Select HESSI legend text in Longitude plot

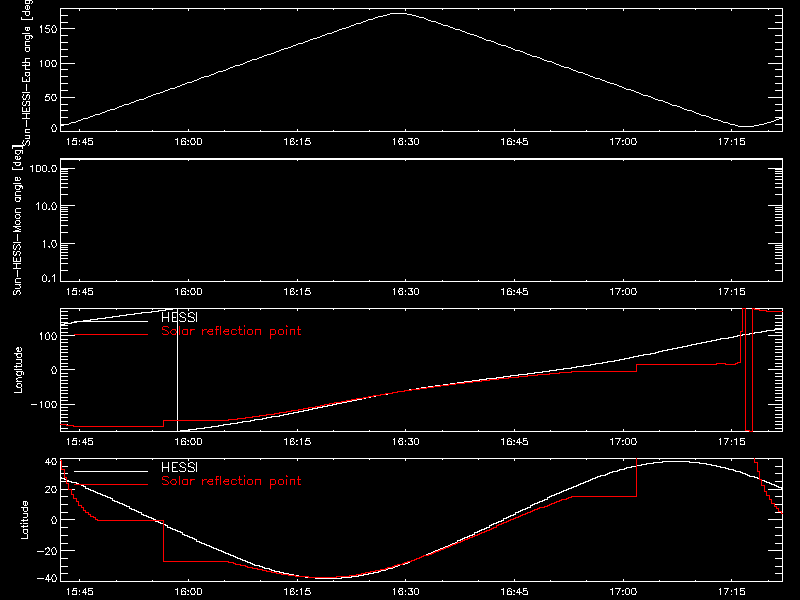(179, 317)
